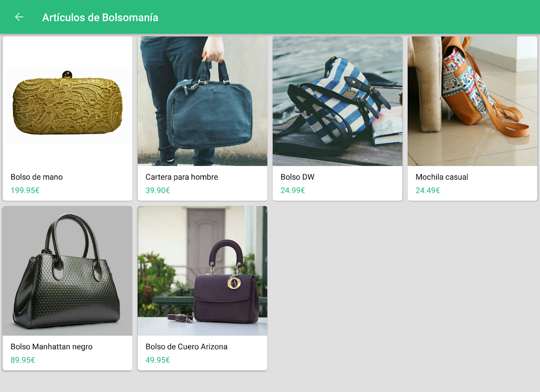The image size is (540, 392).
Task: Click the 24.49€ price label
Action: 428,190
